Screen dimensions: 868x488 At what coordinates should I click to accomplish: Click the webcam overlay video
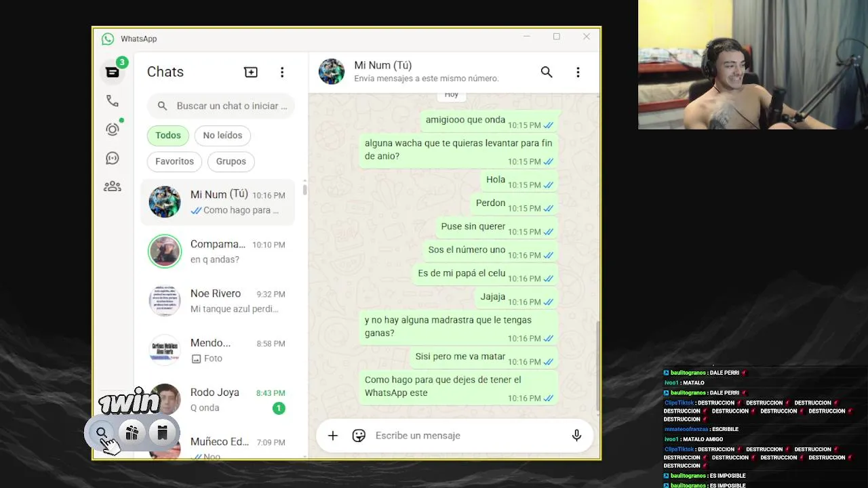753,64
